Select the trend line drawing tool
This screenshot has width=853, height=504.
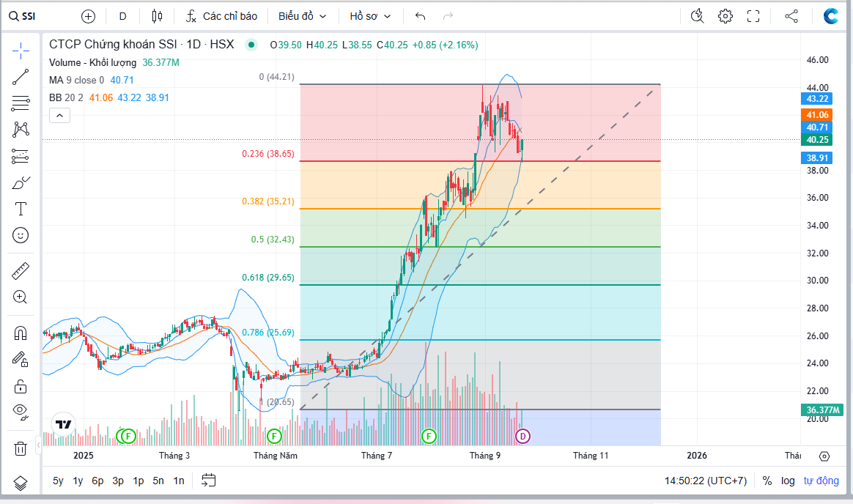(21, 77)
